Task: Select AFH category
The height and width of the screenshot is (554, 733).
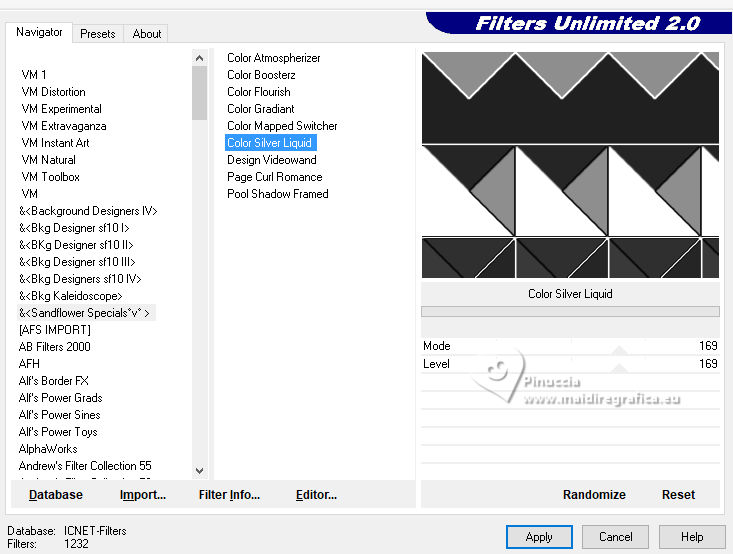Action: point(29,364)
